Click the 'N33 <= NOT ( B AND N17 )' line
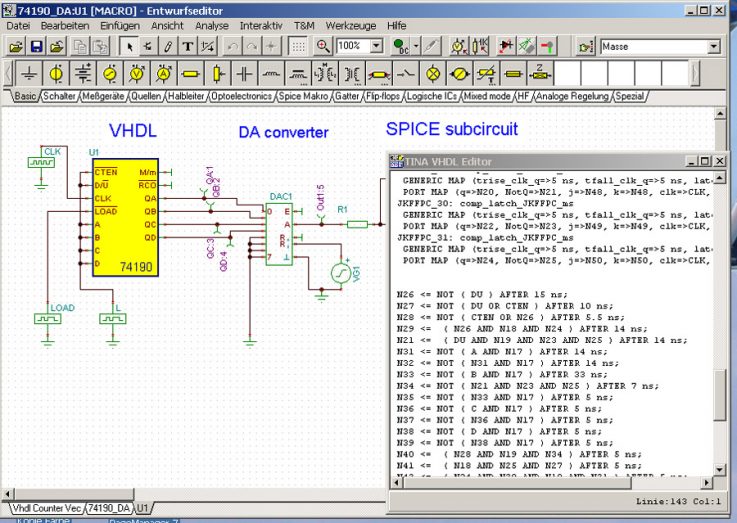737x523 pixels. [502, 375]
